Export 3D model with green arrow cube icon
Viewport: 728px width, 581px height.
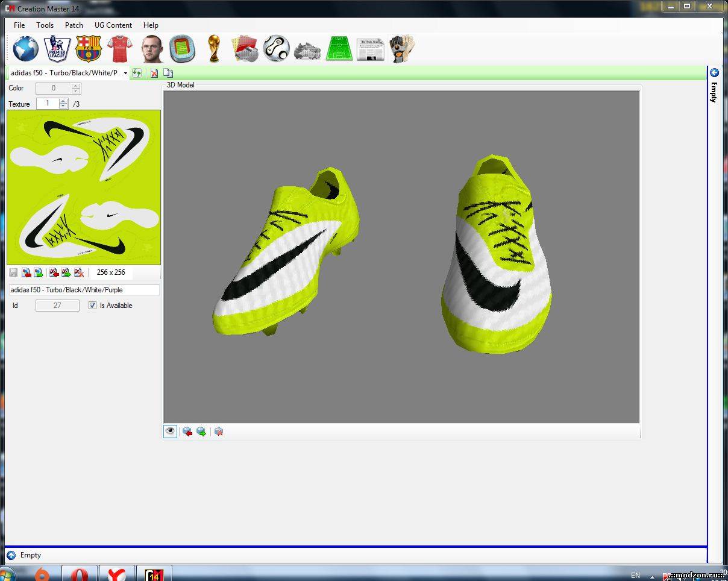[x=201, y=432]
